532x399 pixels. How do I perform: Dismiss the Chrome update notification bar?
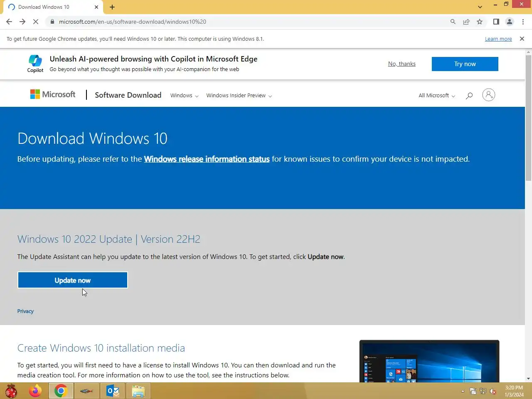pyautogui.click(x=522, y=39)
